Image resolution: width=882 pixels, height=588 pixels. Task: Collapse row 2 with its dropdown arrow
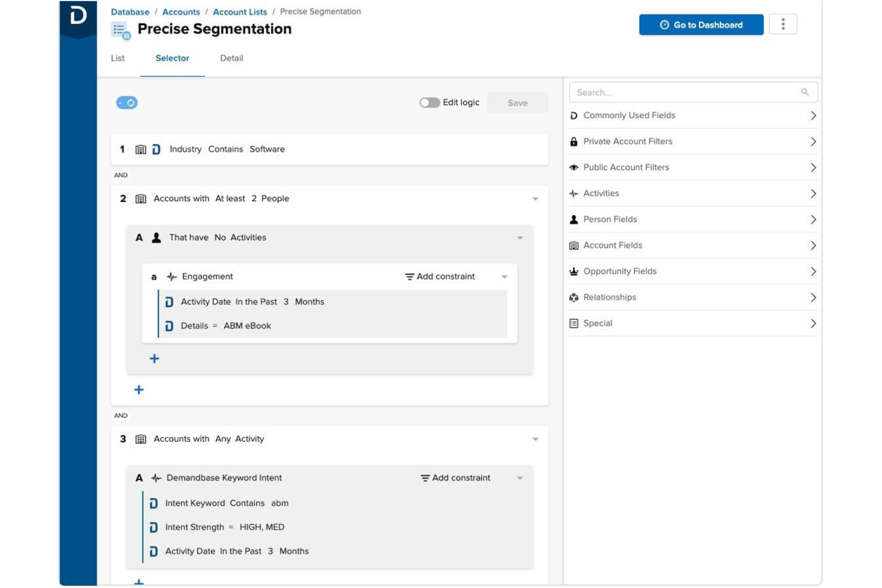click(535, 199)
